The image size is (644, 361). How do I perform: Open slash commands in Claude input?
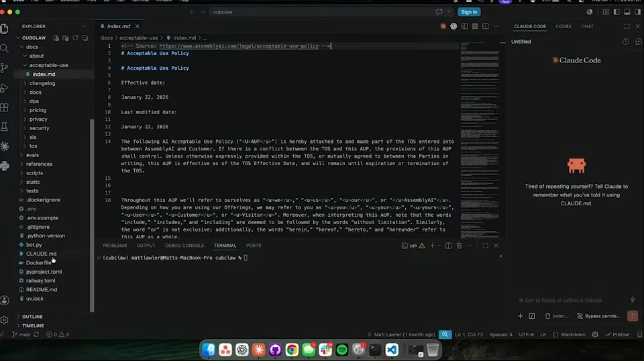[x=532, y=316]
